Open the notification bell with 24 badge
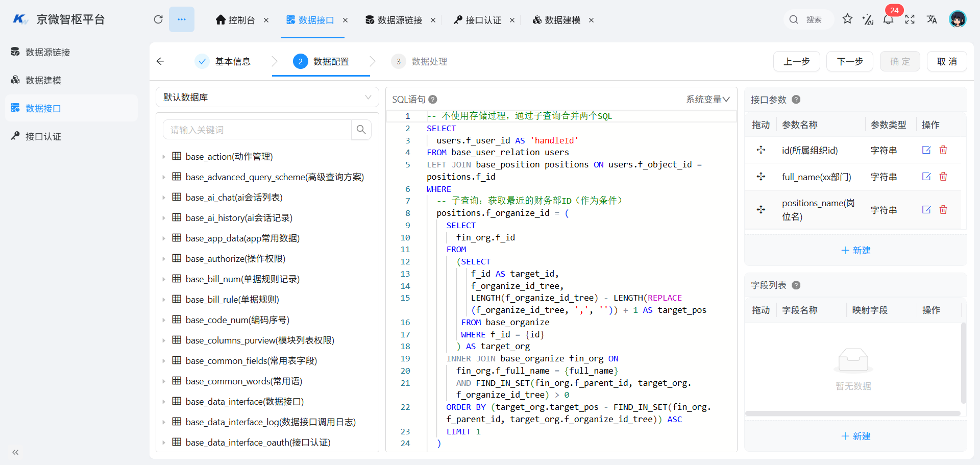 click(888, 20)
